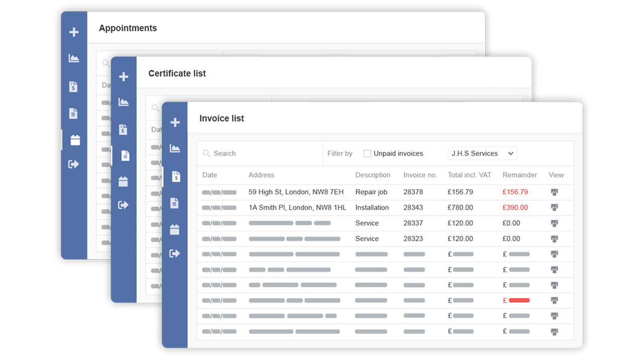Click the magnifier icon in Invoice list search
This screenshot has height=362, width=644.
(206, 153)
